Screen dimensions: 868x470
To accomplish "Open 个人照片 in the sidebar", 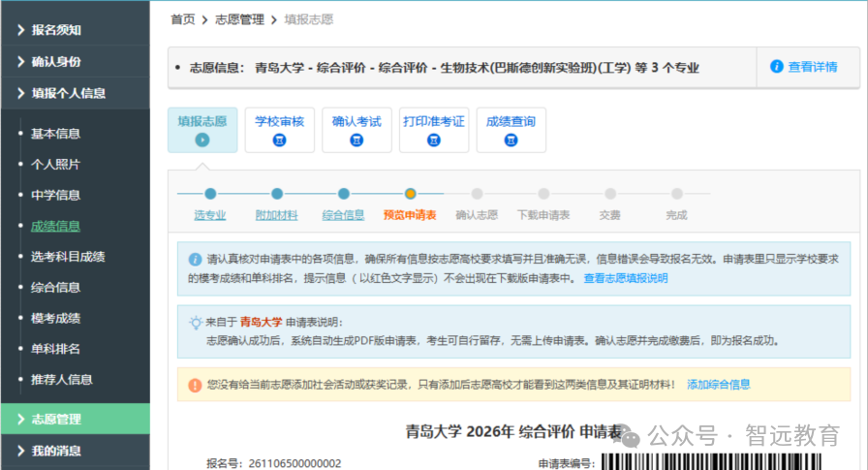I will click(x=55, y=165).
